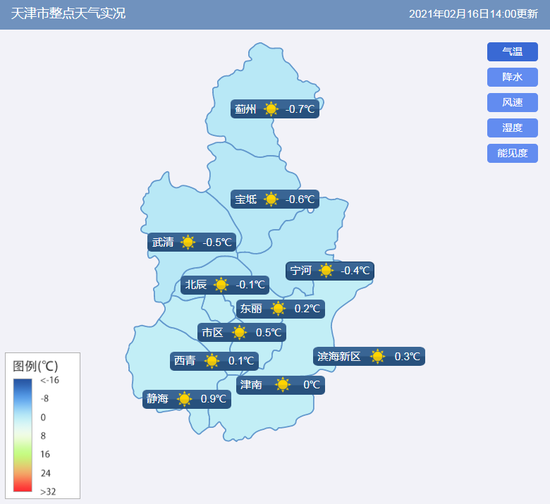Viewport: 550px width, 504px height.
Task: Click the sun icon in 西青 label
Action: (212, 361)
